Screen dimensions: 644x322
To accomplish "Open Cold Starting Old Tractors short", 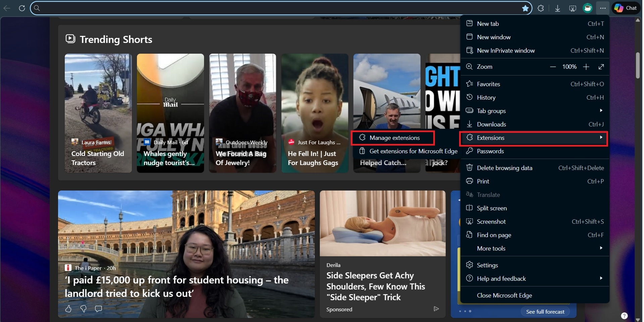I will [x=98, y=113].
